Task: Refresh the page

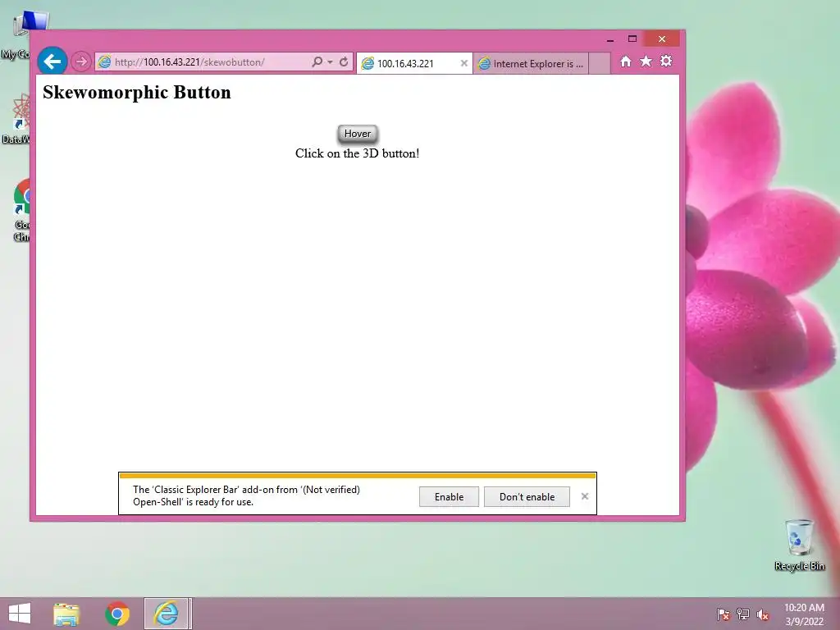Action: tap(344, 62)
